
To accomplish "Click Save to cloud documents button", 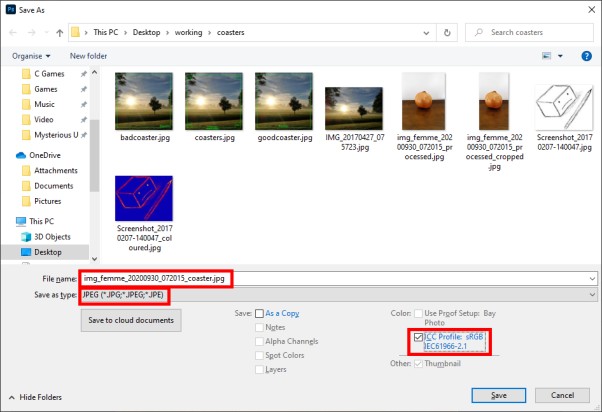I will (131, 320).
